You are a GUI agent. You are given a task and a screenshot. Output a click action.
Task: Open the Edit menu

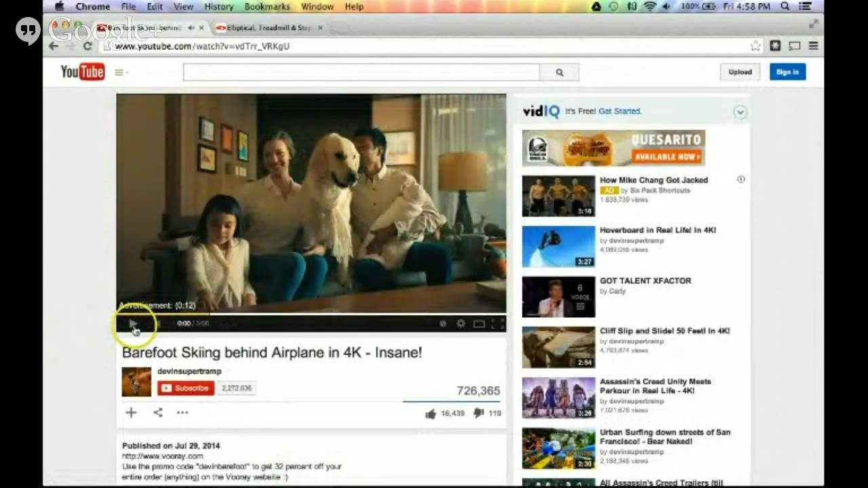pos(155,6)
